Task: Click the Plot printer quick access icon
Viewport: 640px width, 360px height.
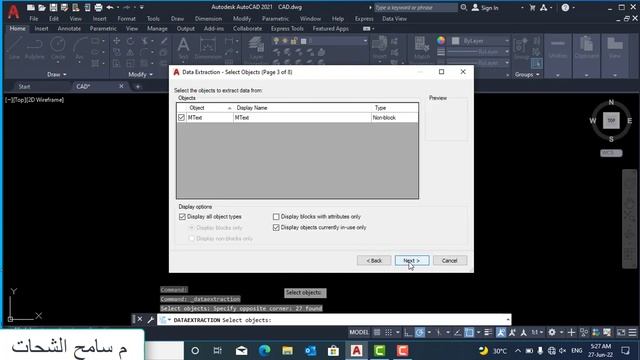Action: (98, 7)
